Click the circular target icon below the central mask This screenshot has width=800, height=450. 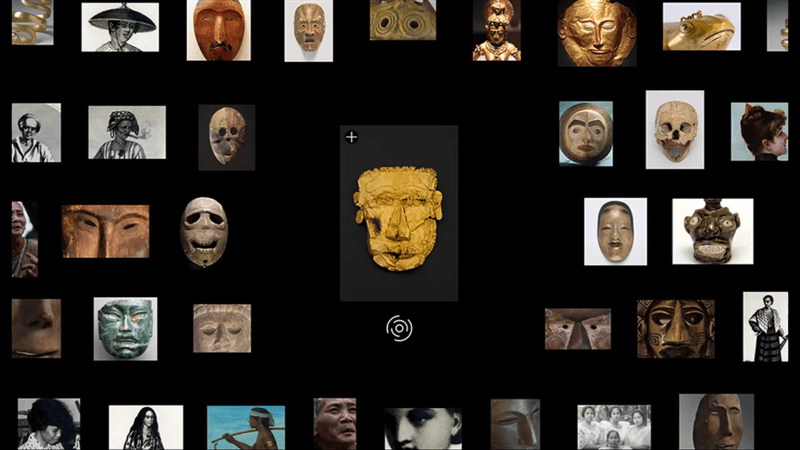(x=399, y=328)
